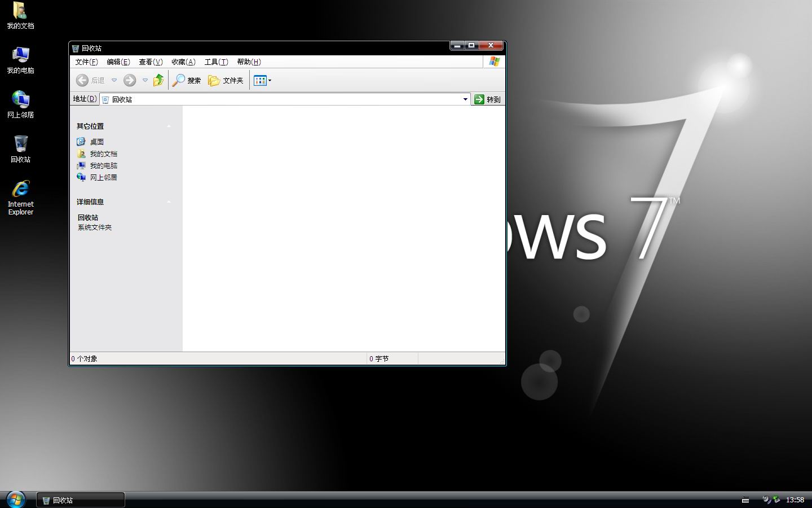This screenshot has width=812, height=508.
Task: Select the 我的电脑 desktop icon
Action: pos(20,60)
